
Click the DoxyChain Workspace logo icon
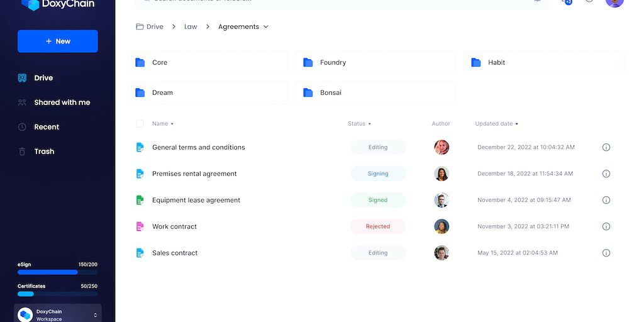tap(25, 315)
